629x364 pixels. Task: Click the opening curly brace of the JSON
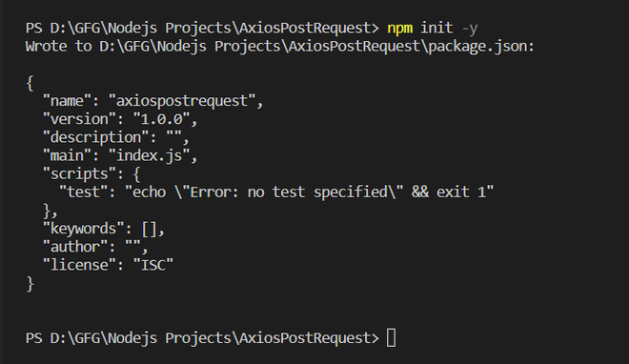click(30, 83)
